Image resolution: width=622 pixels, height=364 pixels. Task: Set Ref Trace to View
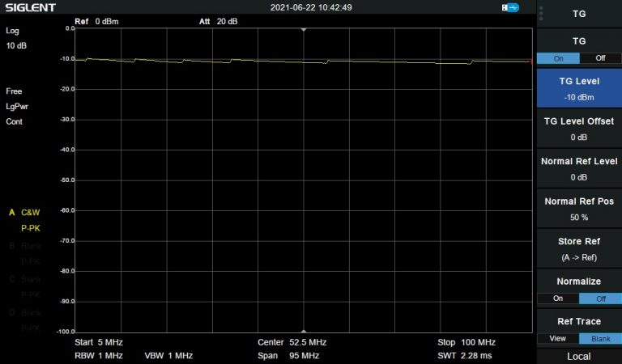click(x=558, y=338)
